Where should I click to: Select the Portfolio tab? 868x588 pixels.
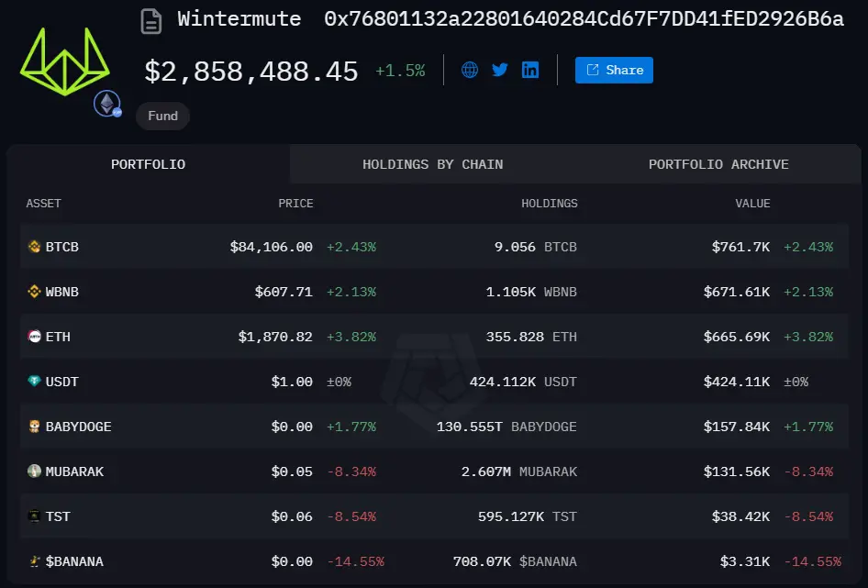148,164
